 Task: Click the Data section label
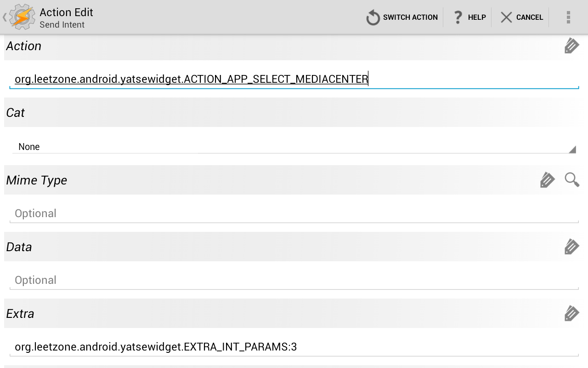click(19, 247)
